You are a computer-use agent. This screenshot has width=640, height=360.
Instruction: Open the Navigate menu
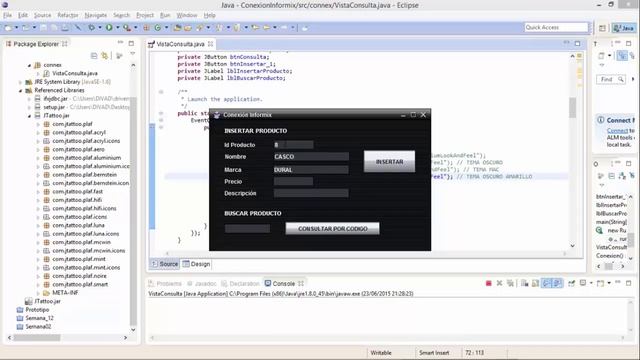[96, 15]
